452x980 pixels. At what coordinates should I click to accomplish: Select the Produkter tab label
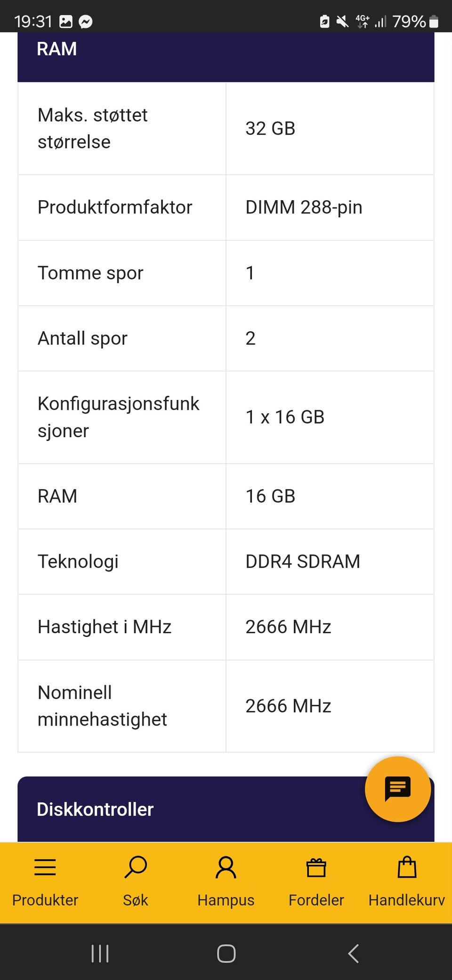(45, 900)
